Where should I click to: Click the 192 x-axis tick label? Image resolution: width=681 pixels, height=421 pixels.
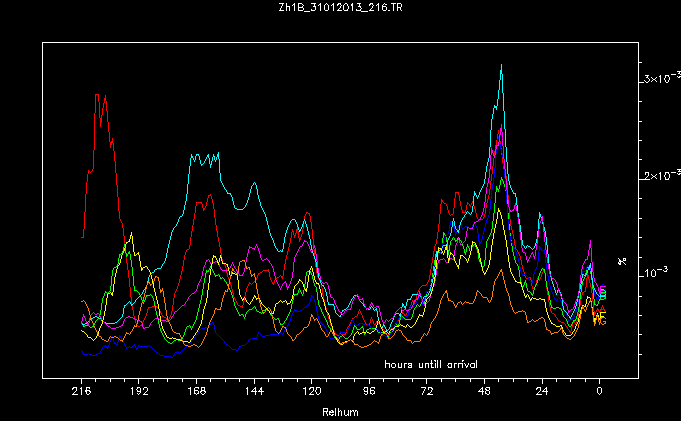pos(139,394)
